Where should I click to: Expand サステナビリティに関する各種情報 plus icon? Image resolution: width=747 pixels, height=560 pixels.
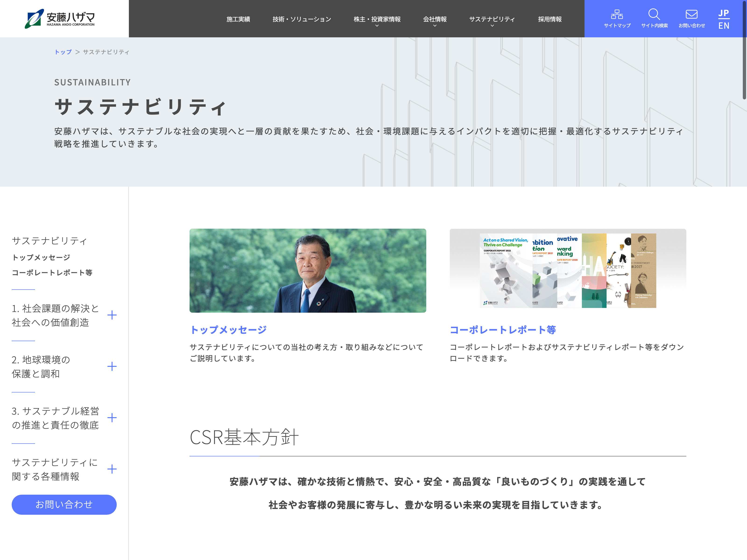tap(112, 469)
